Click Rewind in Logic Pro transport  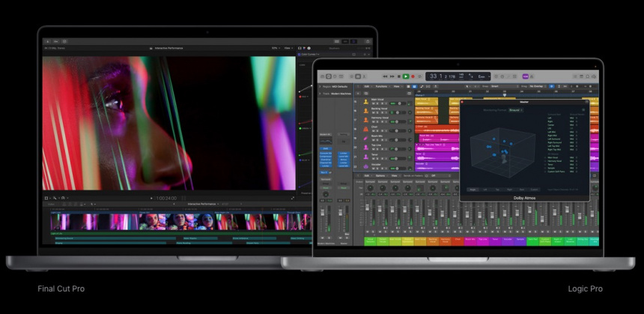pos(385,76)
